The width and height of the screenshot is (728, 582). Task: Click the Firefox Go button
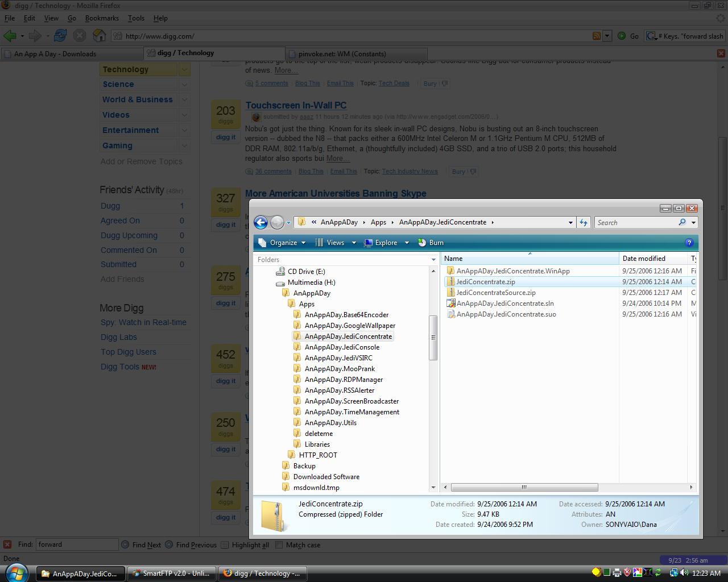tap(629, 36)
